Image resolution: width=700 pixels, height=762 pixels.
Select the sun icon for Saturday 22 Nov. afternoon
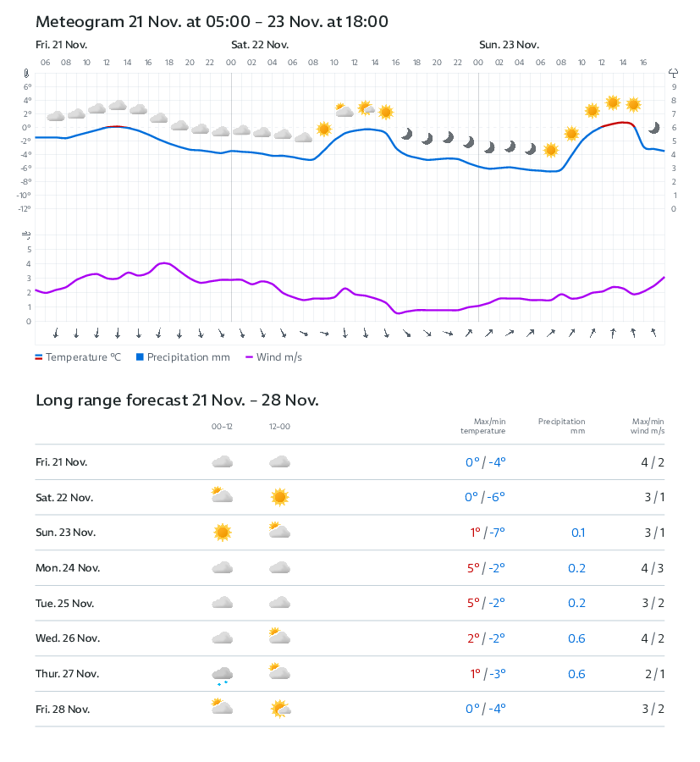pos(279,497)
